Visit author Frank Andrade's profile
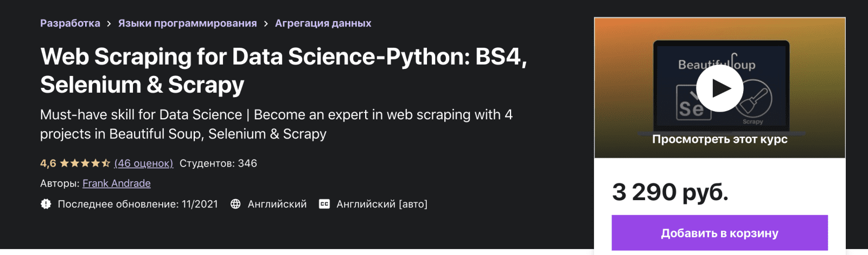 (x=117, y=183)
